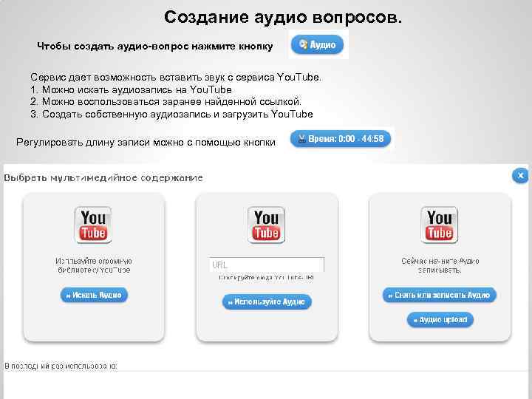Click the scissors icon on the Время button

(x=301, y=138)
